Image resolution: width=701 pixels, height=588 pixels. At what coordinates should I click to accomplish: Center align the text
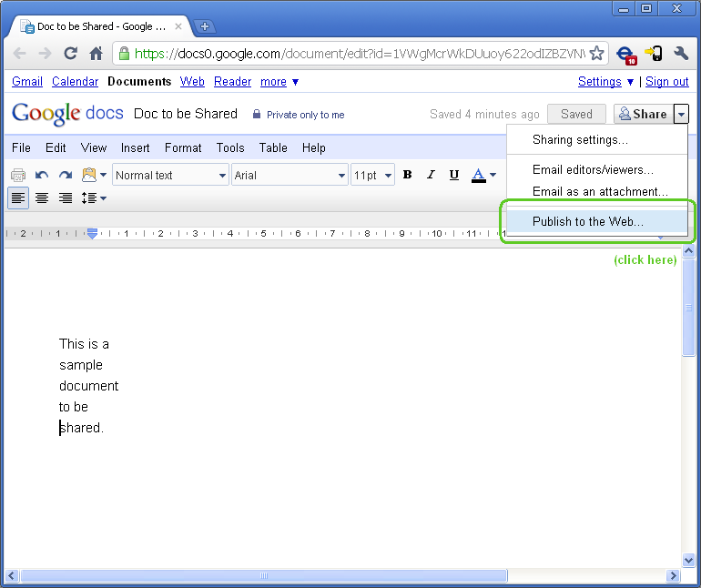[42, 198]
